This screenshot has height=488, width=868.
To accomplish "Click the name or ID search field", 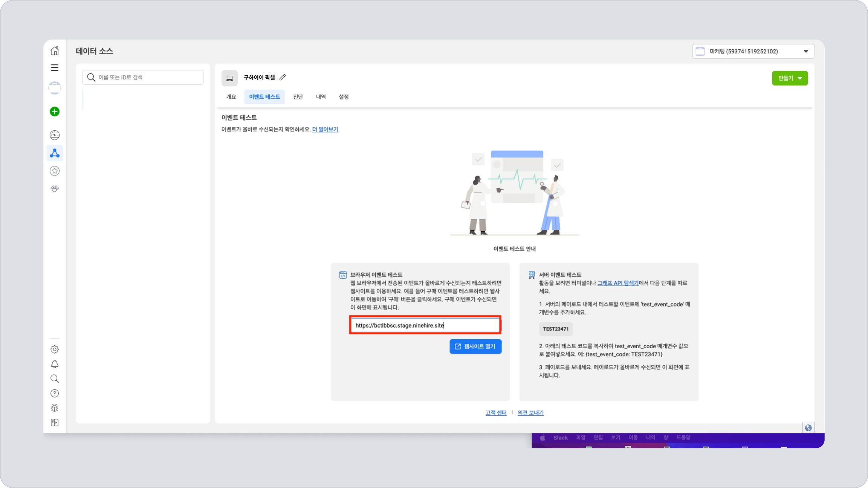I will click(143, 77).
